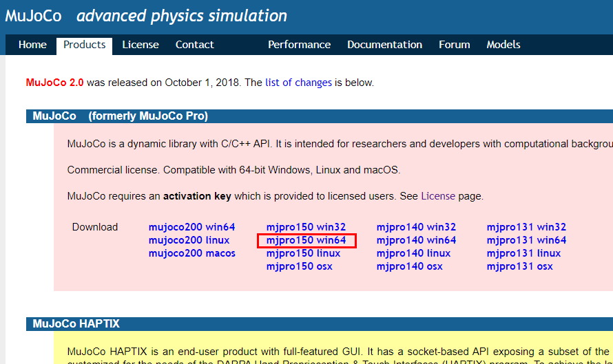The height and width of the screenshot is (364, 613).
Task: Follow the 'list of changes' link
Action: click(298, 83)
